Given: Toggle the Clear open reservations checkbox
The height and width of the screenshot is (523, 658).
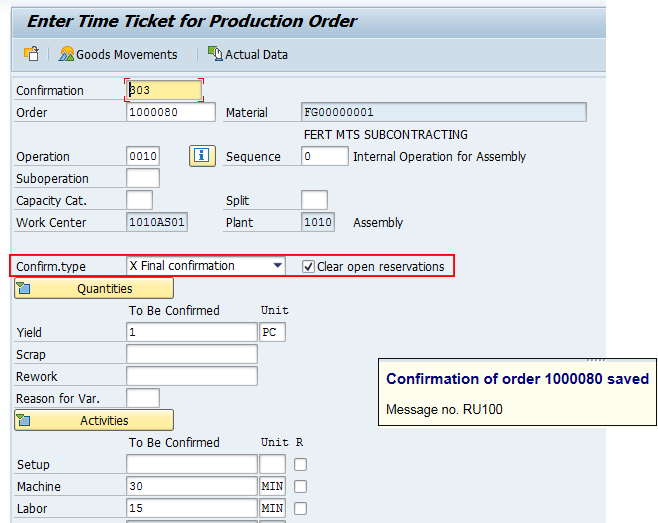Looking at the screenshot, I should (309, 266).
